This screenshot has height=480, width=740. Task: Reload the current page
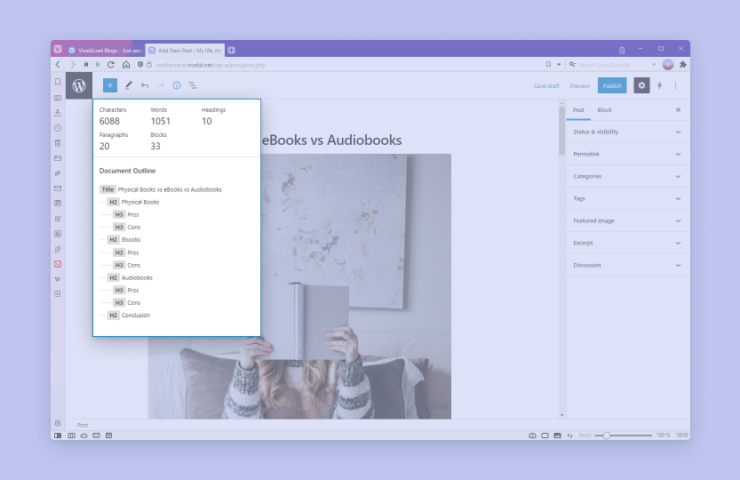click(111, 65)
